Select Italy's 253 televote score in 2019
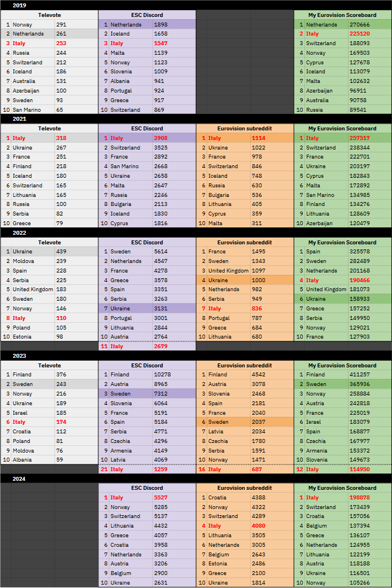Image resolution: width=392 pixels, height=588 pixels. click(61, 43)
